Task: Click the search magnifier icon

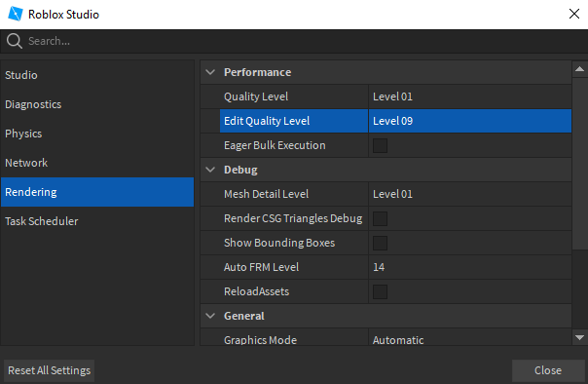Action: click(15, 41)
